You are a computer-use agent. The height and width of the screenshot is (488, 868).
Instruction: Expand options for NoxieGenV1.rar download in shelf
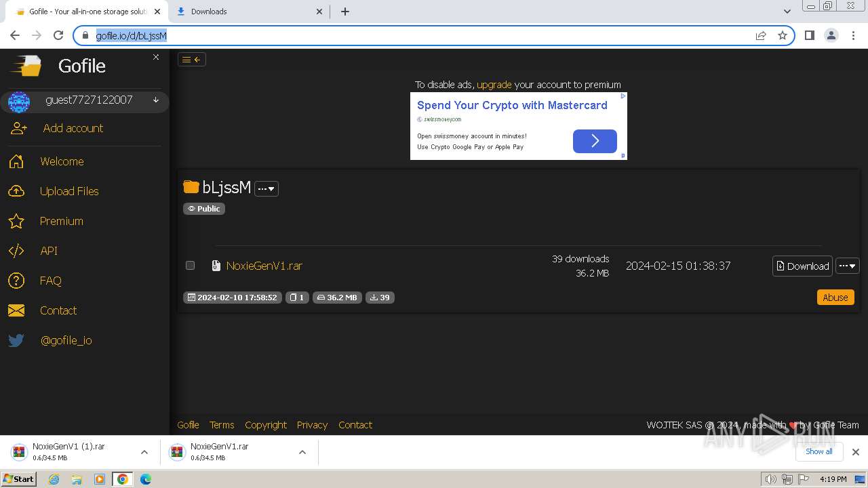(302, 452)
